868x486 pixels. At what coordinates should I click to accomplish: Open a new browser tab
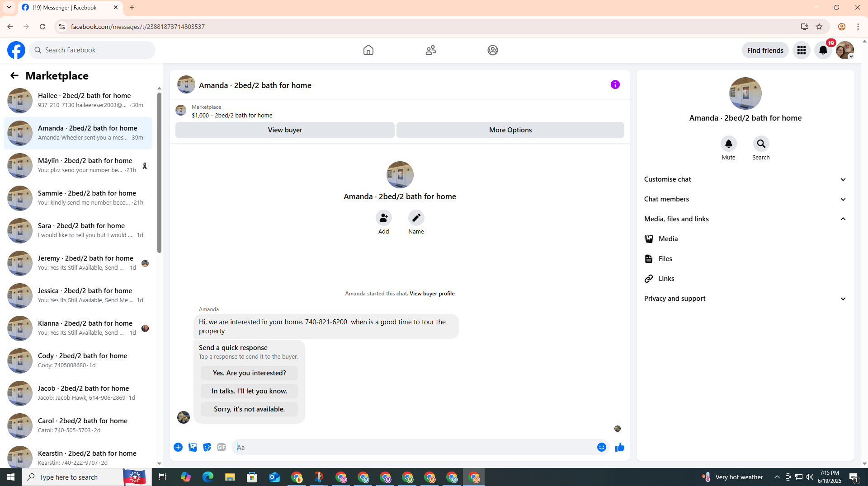point(132,7)
